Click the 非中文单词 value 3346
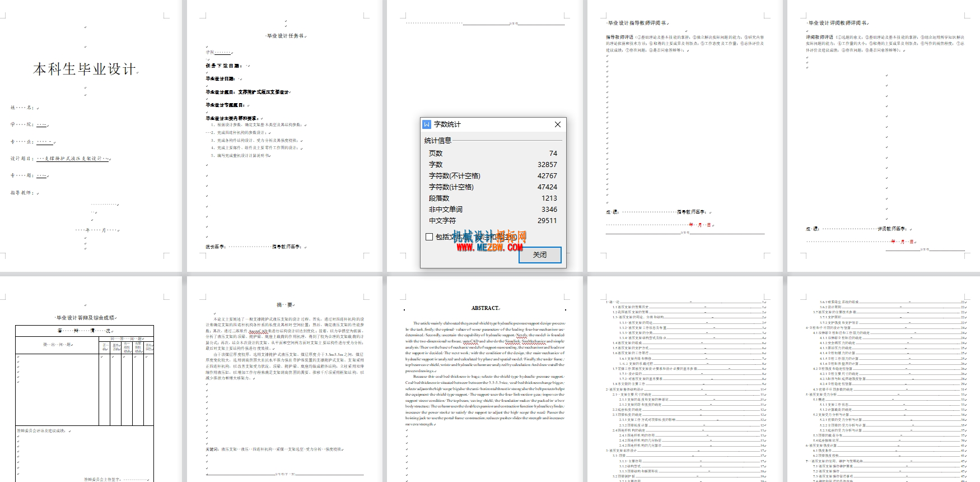Viewport: 980px width, 482px height. (x=549, y=210)
